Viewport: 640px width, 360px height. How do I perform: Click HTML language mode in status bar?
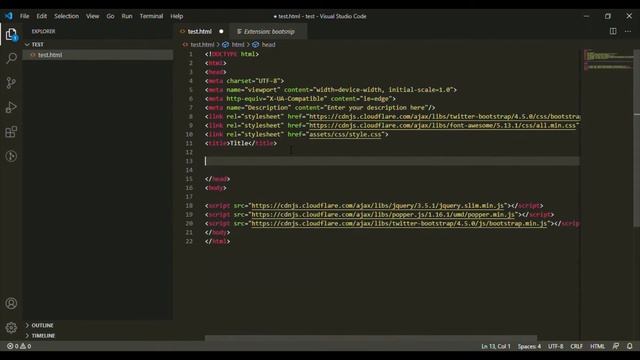tap(598, 346)
